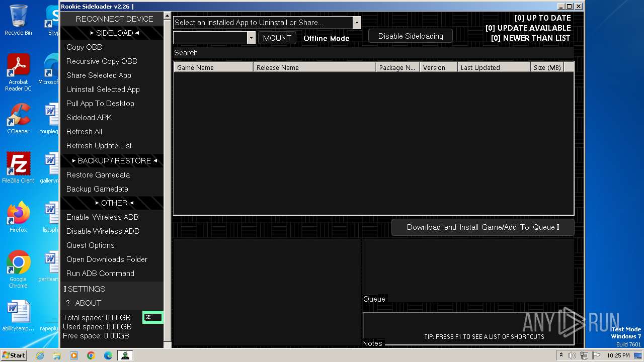The image size is (644, 362).
Task: Open Google Chrome desktop icon
Action: click(18, 269)
